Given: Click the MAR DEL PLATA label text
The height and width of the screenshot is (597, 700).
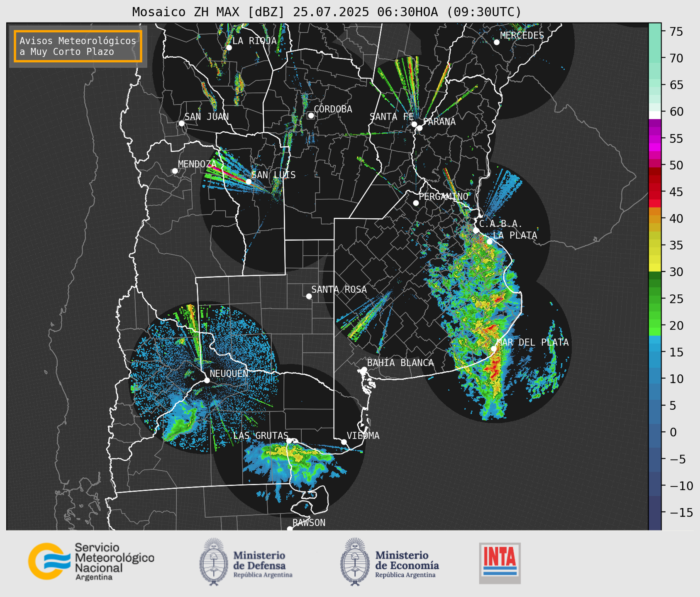Looking at the screenshot, I should pos(532,343).
